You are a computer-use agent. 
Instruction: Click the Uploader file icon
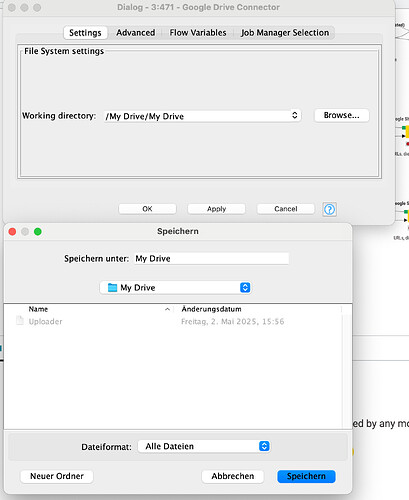[20, 321]
